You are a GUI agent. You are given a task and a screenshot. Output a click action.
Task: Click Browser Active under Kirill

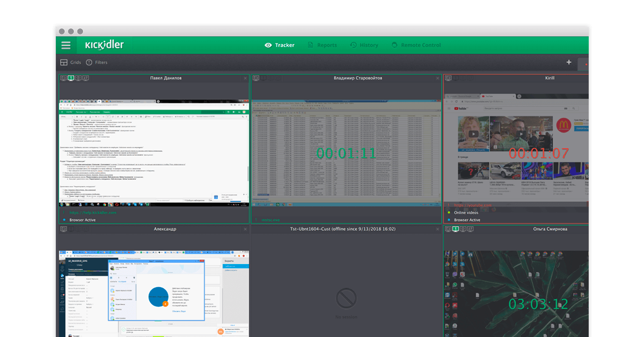(467, 219)
